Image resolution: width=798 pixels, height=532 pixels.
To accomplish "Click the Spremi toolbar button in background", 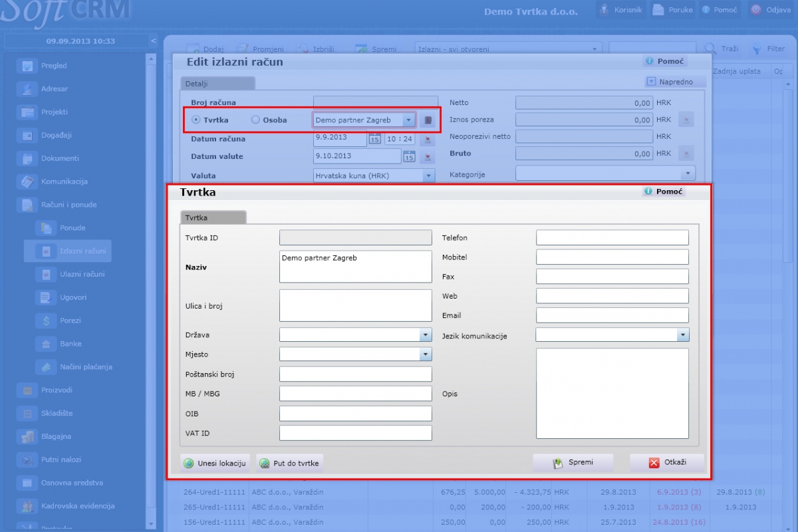I will tap(376, 49).
